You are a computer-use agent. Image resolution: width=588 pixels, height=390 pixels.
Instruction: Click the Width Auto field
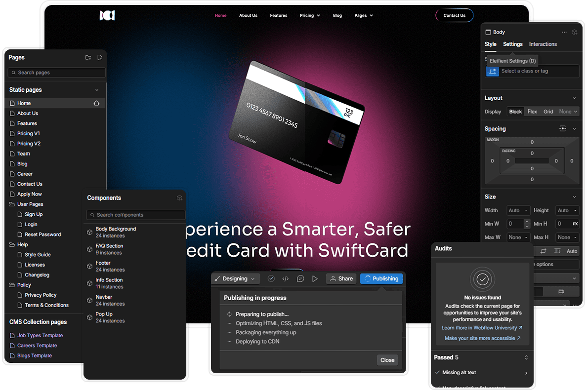(518, 210)
